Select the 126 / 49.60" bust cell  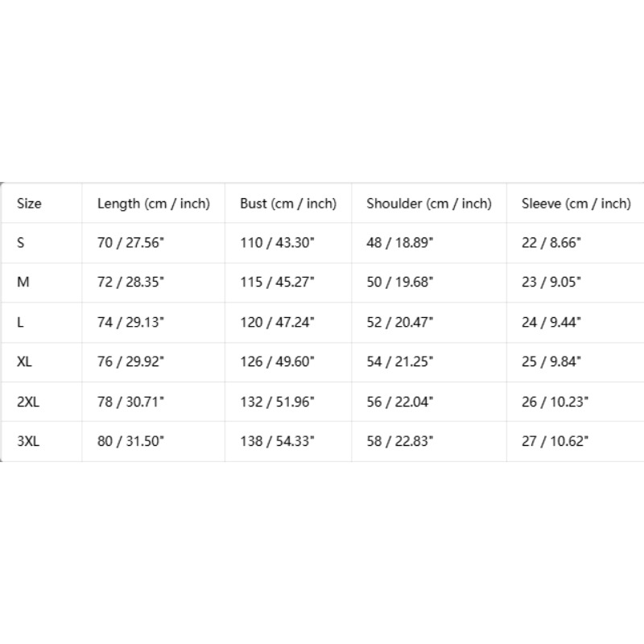277,361
